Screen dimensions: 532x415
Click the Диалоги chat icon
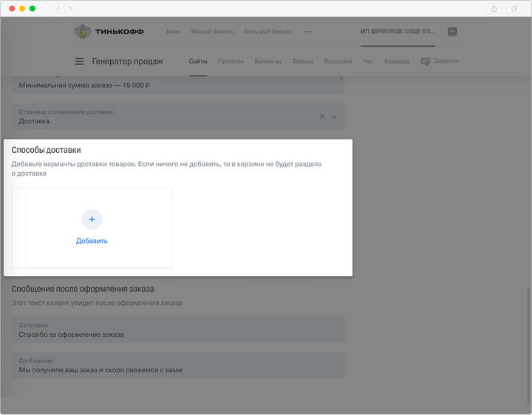426,61
